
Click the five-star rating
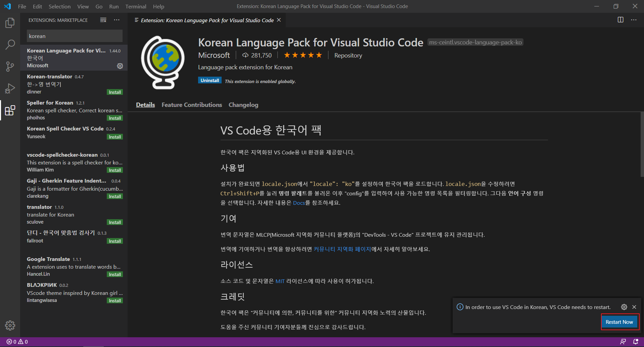click(303, 55)
